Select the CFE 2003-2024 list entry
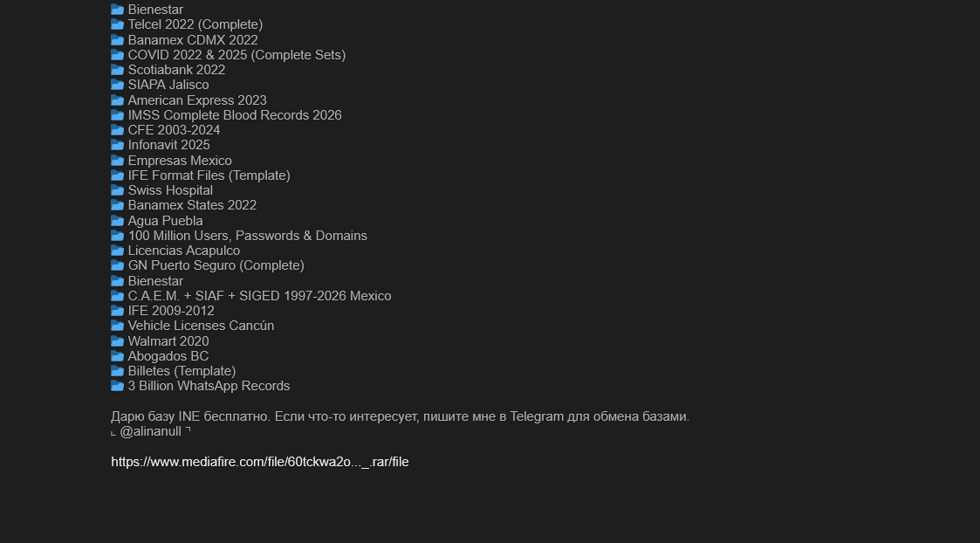Screen dimensions: 980x543 [174, 130]
